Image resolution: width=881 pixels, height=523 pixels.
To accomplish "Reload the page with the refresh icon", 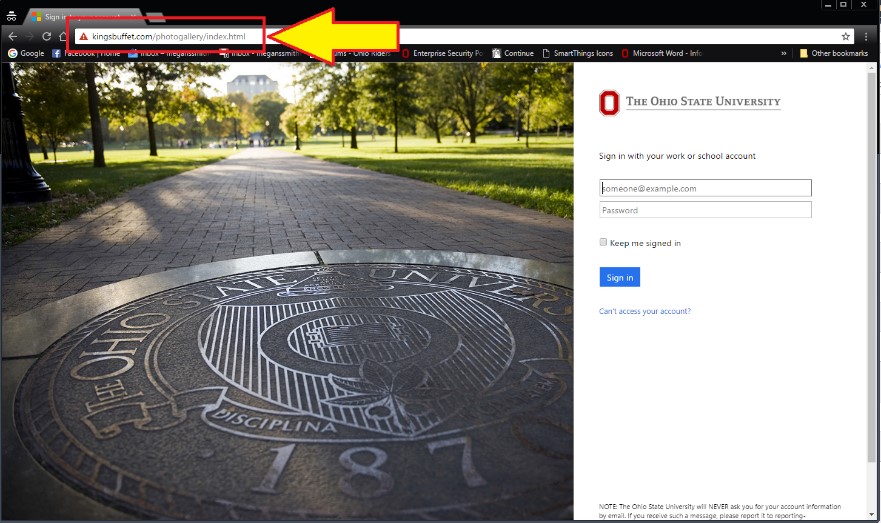I will tap(47, 37).
